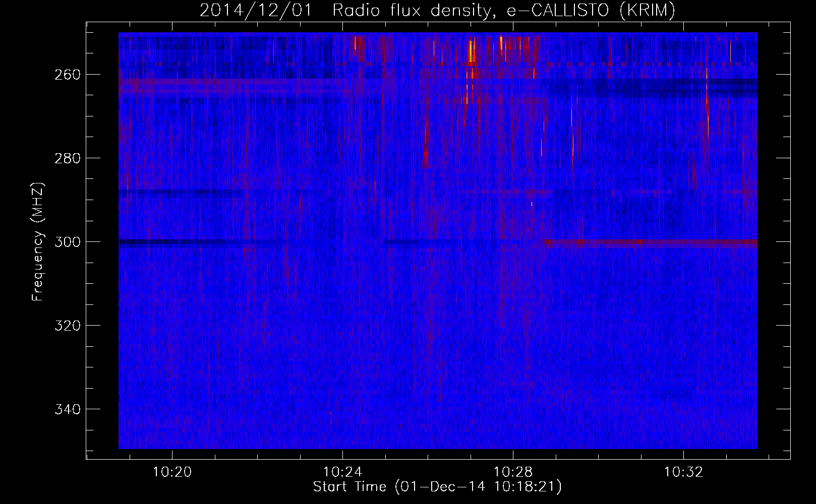Click the 320 frequency tick label
Screen dimensions: 816x504
click(x=67, y=326)
